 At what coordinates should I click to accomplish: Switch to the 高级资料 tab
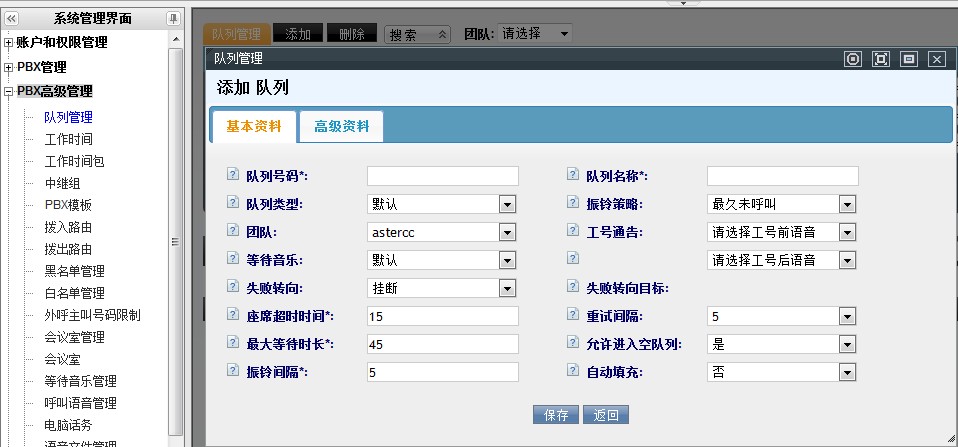[341, 127]
